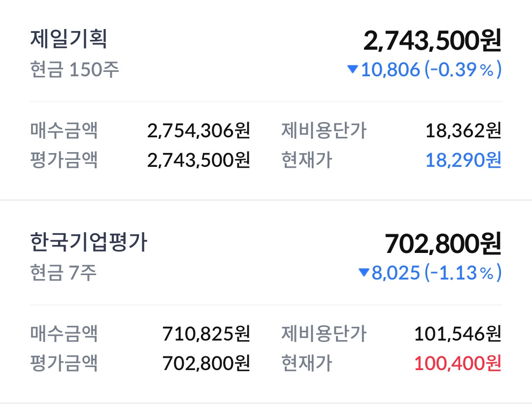The width and height of the screenshot is (532, 405).
Task: Tap the -0.39% loss percentage
Action: pos(463,69)
